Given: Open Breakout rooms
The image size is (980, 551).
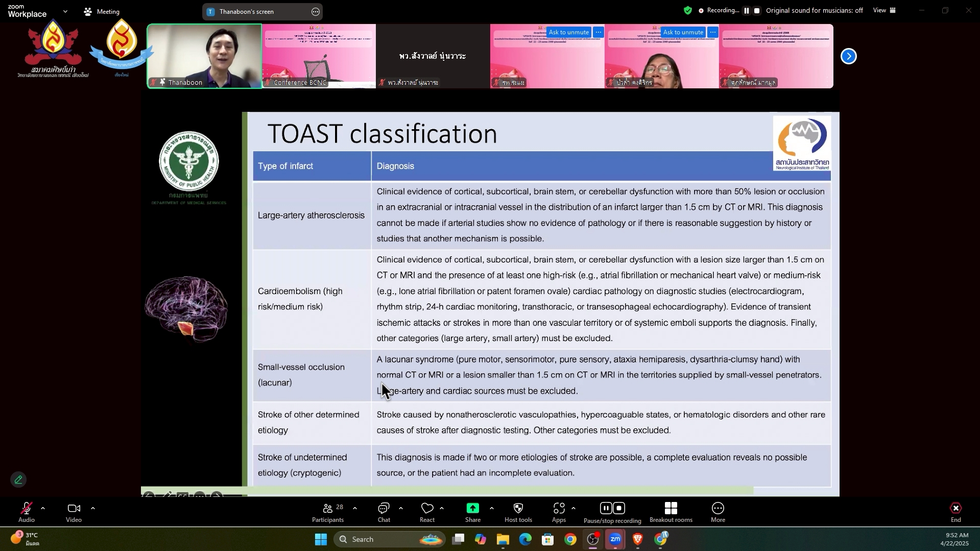Looking at the screenshot, I should tap(671, 512).
